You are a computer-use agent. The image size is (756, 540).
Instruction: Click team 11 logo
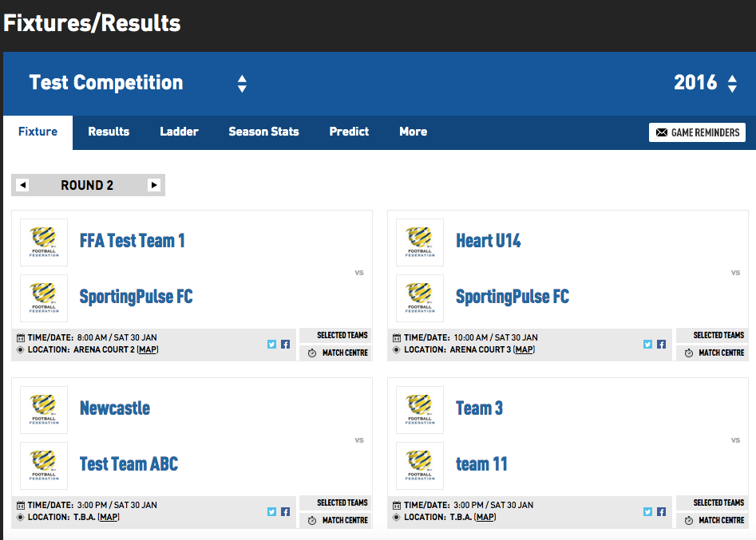[420, 466]
